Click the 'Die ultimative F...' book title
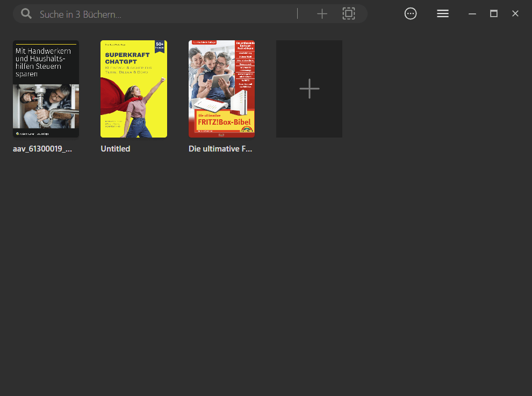 220,149
